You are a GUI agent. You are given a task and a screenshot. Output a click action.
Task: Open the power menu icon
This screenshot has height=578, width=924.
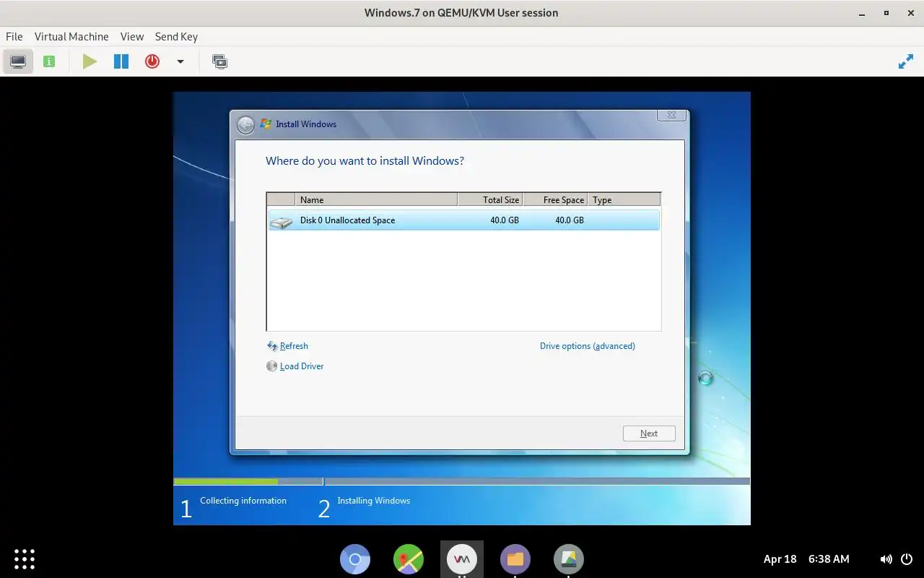(x=907, y=558)
